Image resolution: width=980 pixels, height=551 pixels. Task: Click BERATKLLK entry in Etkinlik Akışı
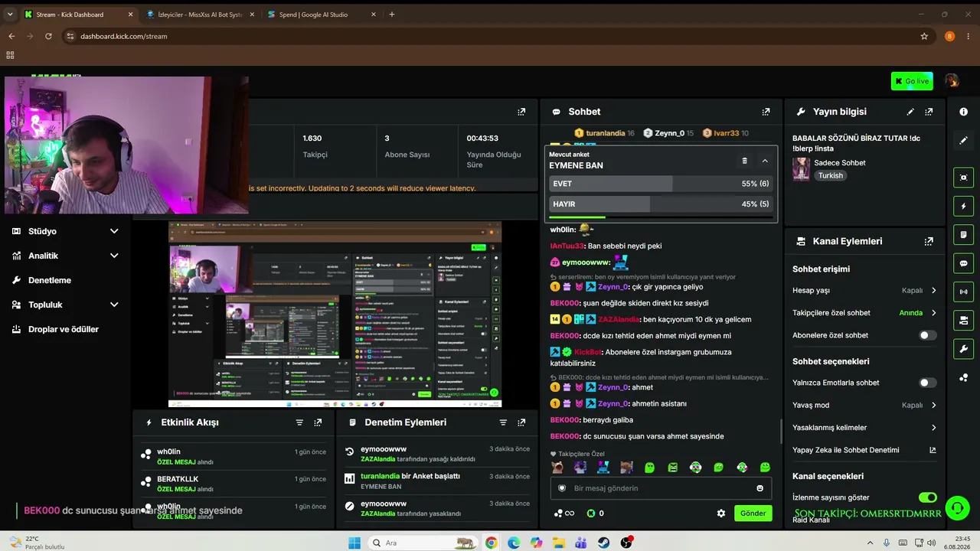coord(233,484)
